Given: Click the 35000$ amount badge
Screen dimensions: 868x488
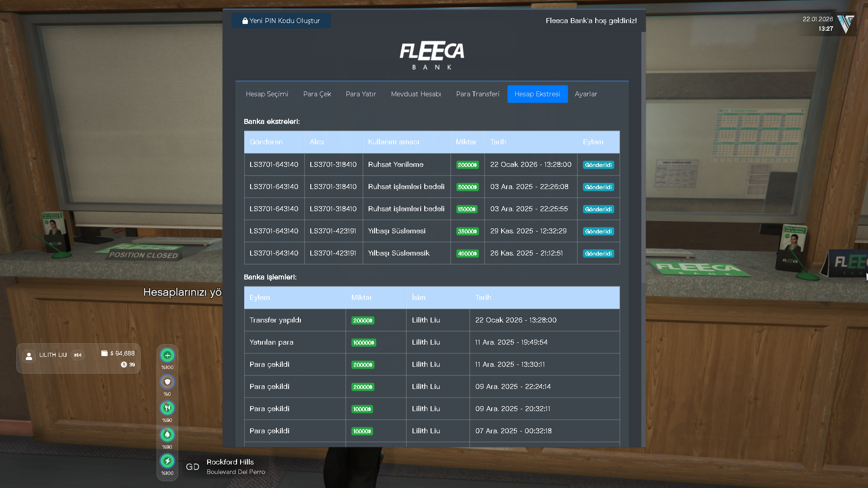Looking at the screenshot, I should [x=467, y=232].
